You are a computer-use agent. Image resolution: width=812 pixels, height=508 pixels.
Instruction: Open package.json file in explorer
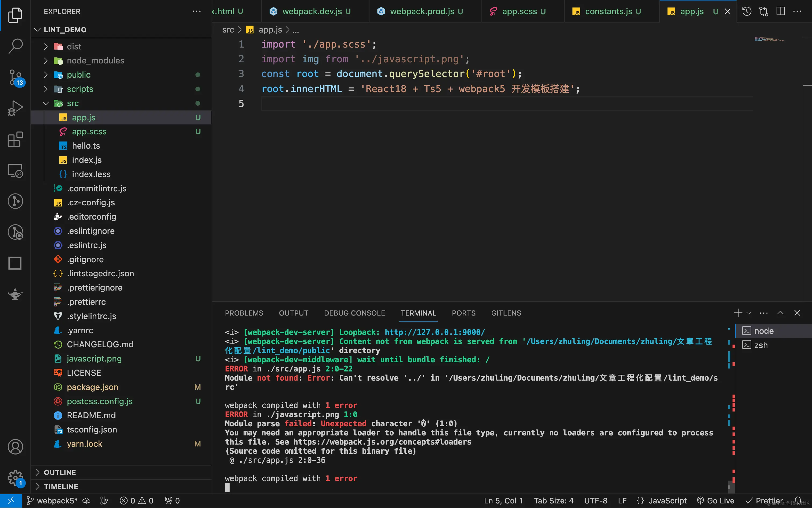coord(121,387)
